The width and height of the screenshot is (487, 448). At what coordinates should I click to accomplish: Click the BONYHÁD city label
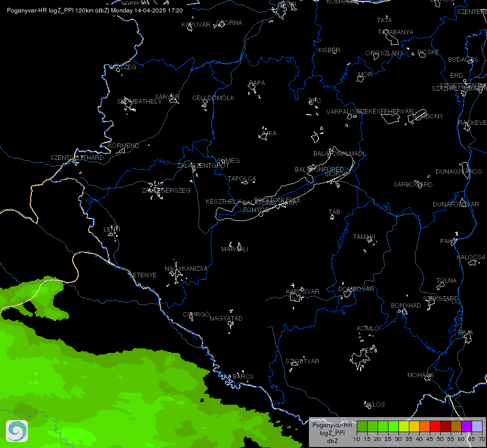pos(405,306)
